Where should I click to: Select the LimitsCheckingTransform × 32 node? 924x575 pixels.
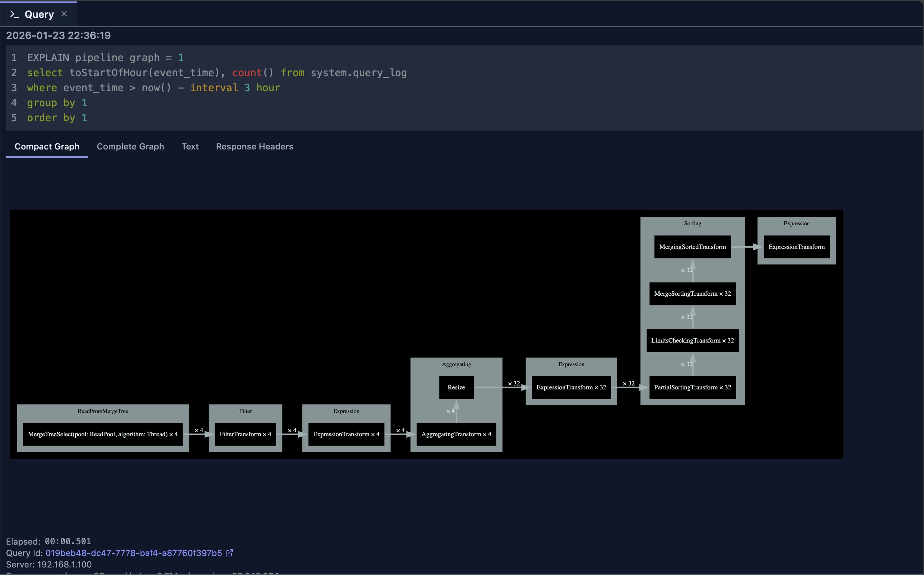point(692,340)
